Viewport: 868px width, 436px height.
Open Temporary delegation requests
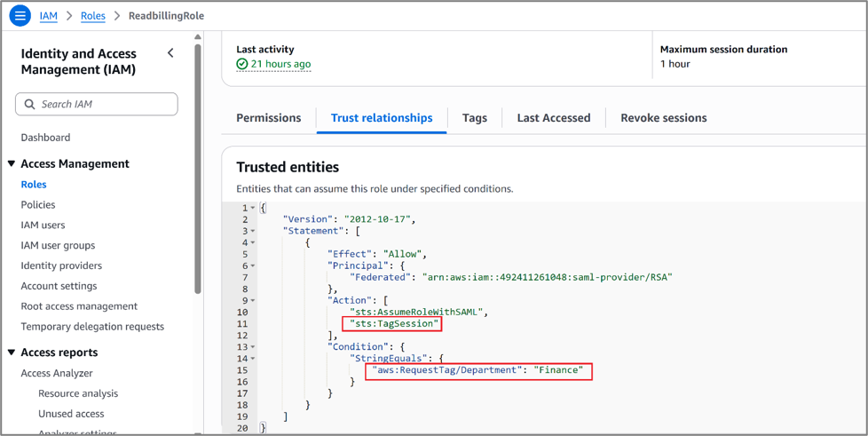click(92, 327)
